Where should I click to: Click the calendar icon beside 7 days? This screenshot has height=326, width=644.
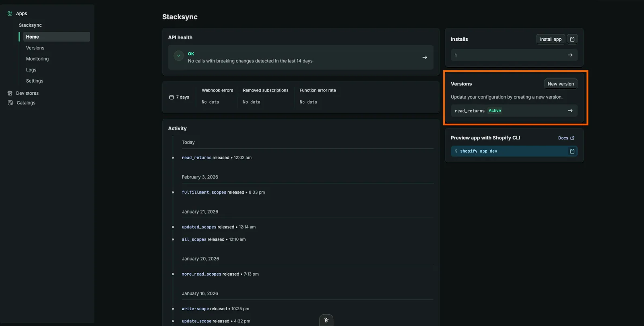point(171,97)
